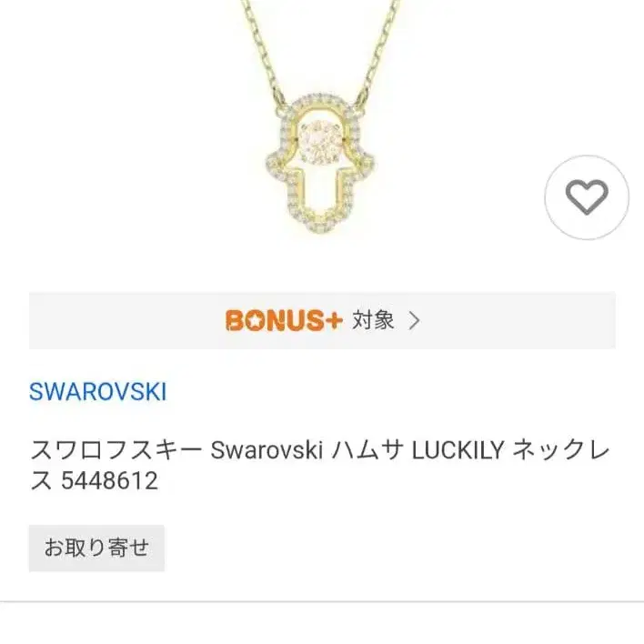
Task: Select product number 5448612 text
Action: [x=109, y=480]
